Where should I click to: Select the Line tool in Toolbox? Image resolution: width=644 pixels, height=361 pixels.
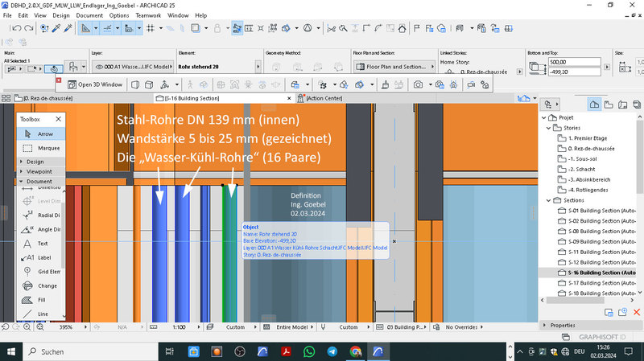point(40,314)
